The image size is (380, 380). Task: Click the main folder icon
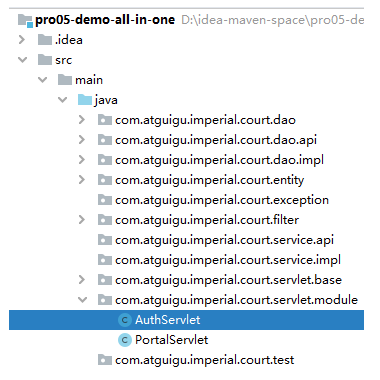[65, 80]
